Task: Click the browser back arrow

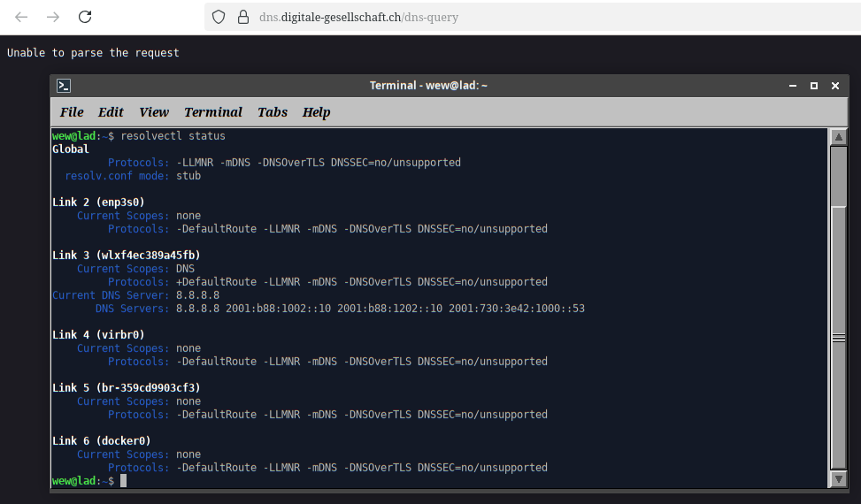Action: point(21,17)
